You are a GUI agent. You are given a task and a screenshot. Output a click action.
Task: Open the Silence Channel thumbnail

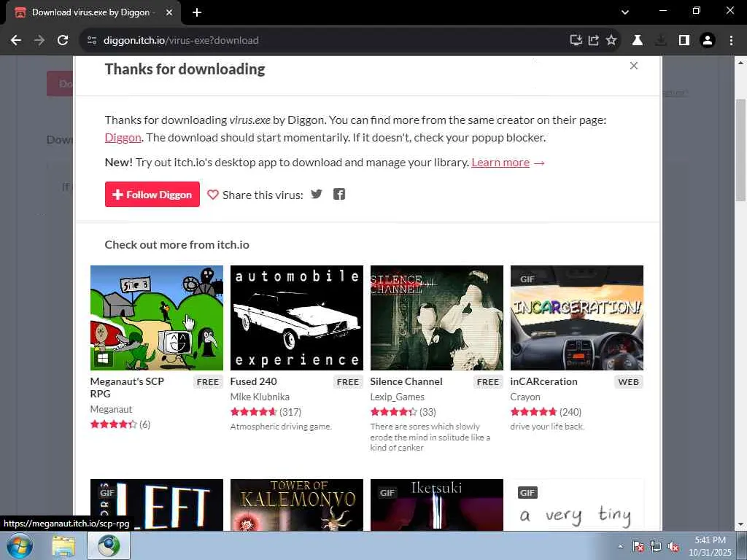437,318
